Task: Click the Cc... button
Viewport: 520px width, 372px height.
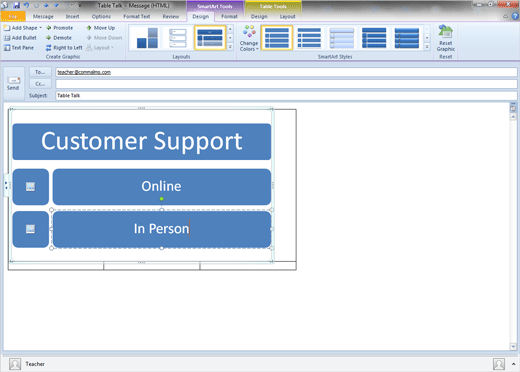Action: pos(40,84)
